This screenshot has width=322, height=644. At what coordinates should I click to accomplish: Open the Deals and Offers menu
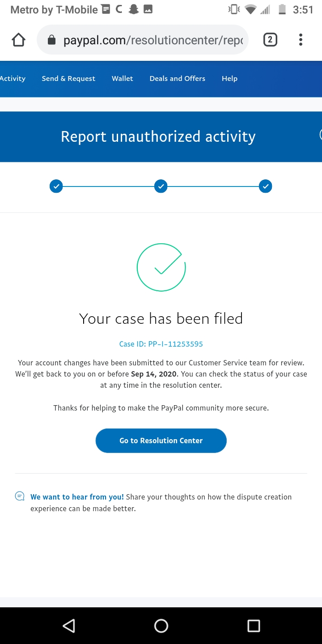pyautogui.click(x=177, y=79)
